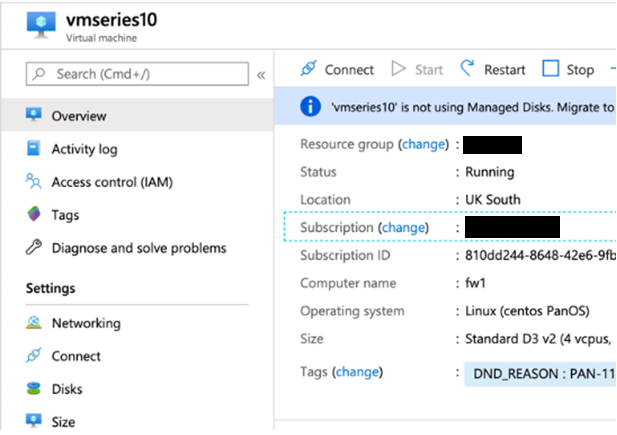This screenshot has width=617, height=435.
Task: Collapse the sidebar with double chevron
Action: coord(261,74)
